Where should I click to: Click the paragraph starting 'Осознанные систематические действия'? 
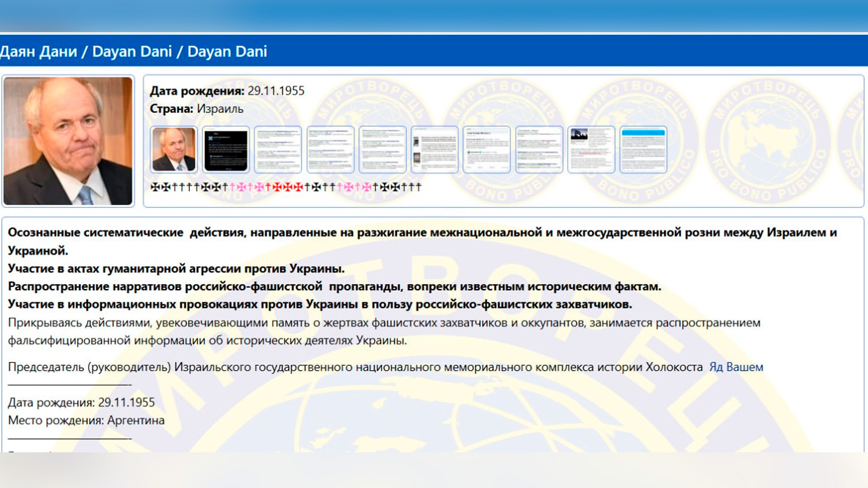point(423,241)
